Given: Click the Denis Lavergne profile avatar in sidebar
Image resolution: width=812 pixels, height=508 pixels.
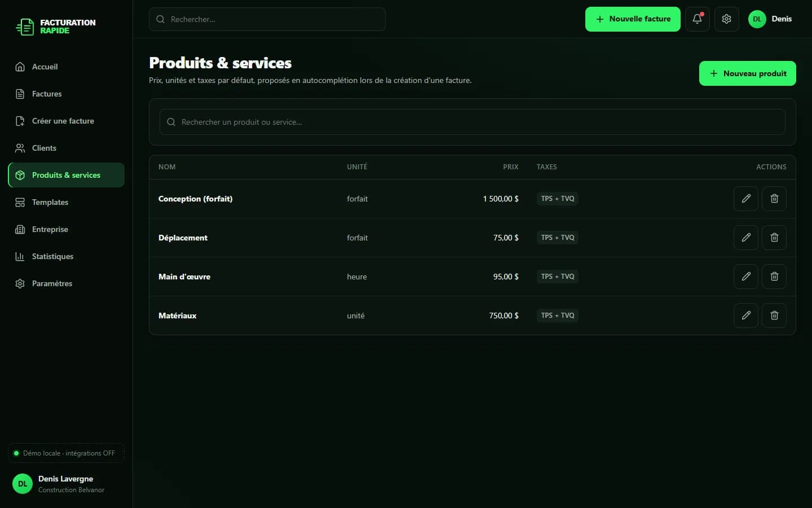Looking at the screenshot, I should (23, 484).
